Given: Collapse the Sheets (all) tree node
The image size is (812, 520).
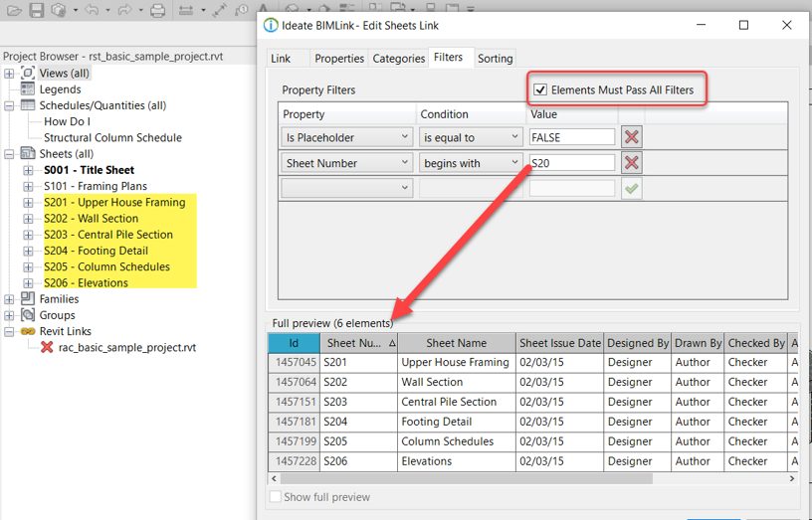Looking at the screenshot, I should [x=9, y=154].
